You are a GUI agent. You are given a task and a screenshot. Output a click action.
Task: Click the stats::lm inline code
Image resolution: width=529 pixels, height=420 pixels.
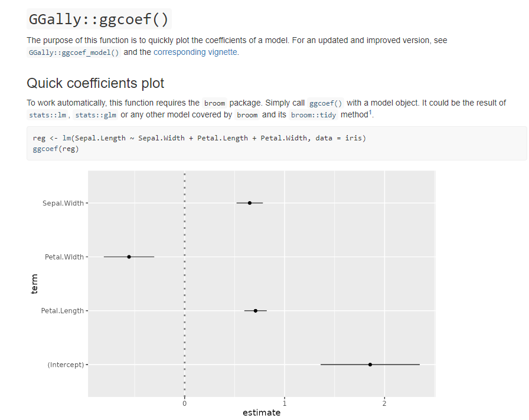click(x=47, y=115)
